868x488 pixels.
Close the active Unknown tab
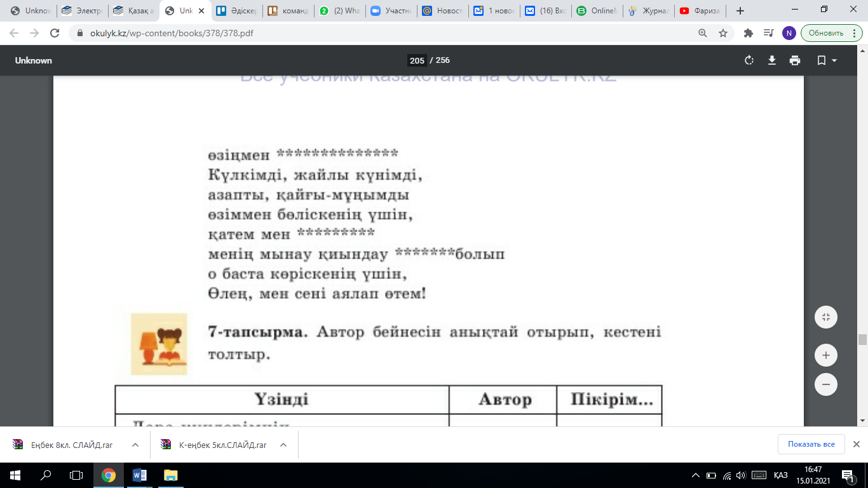click(x=201, y=11)
